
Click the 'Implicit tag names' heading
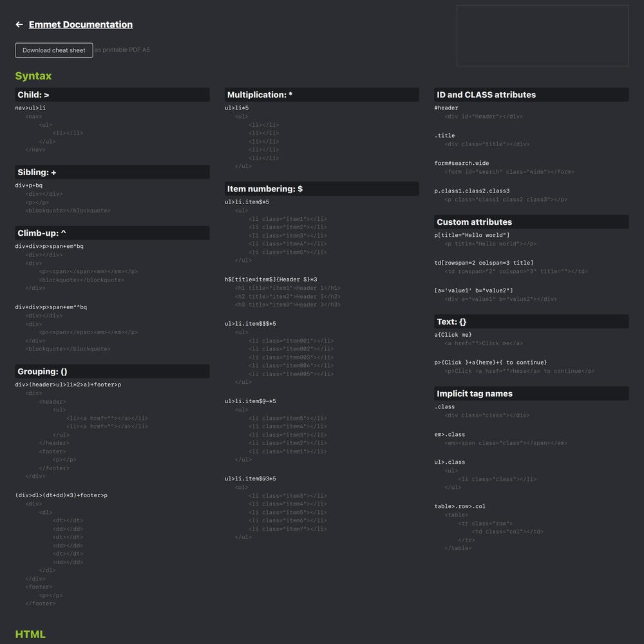tap(531, 393)
